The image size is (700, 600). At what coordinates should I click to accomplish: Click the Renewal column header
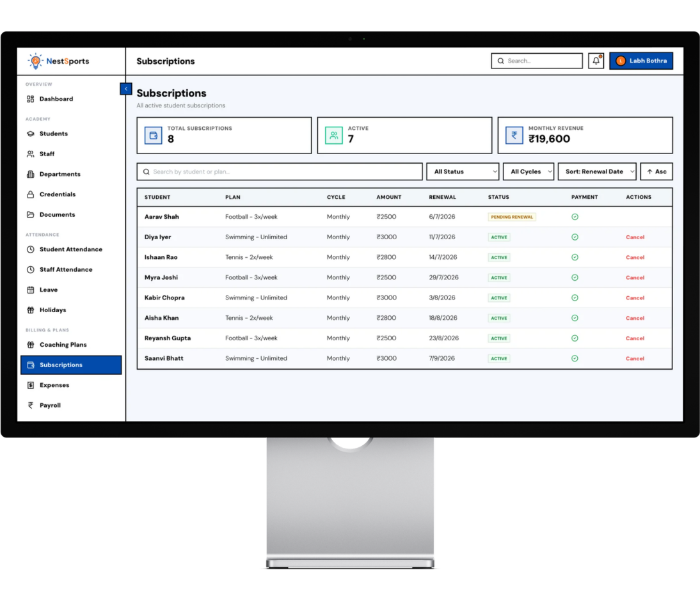point(442,197)
